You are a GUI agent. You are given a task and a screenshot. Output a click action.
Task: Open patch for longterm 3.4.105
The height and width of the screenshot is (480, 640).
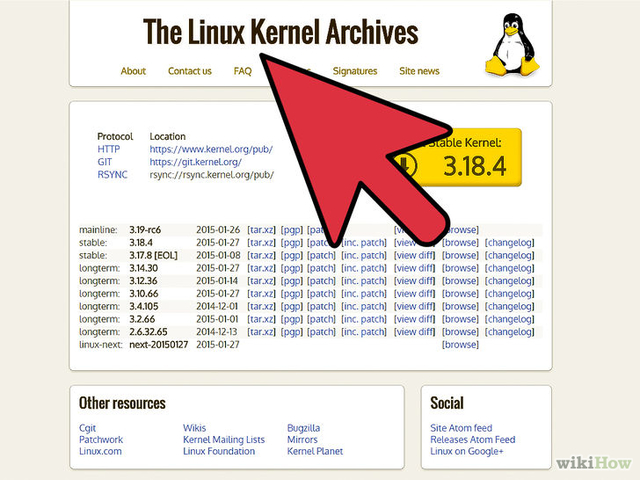click(x=321, y=306)
